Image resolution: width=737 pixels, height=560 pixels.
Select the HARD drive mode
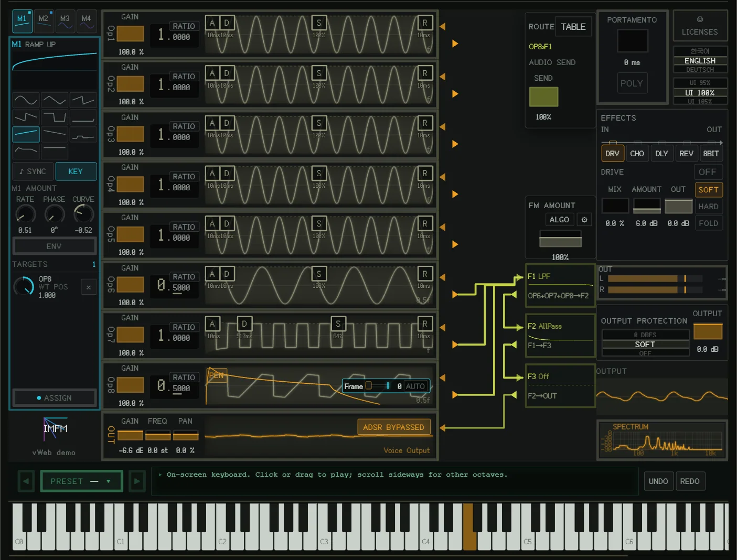(x=708, y=207)
